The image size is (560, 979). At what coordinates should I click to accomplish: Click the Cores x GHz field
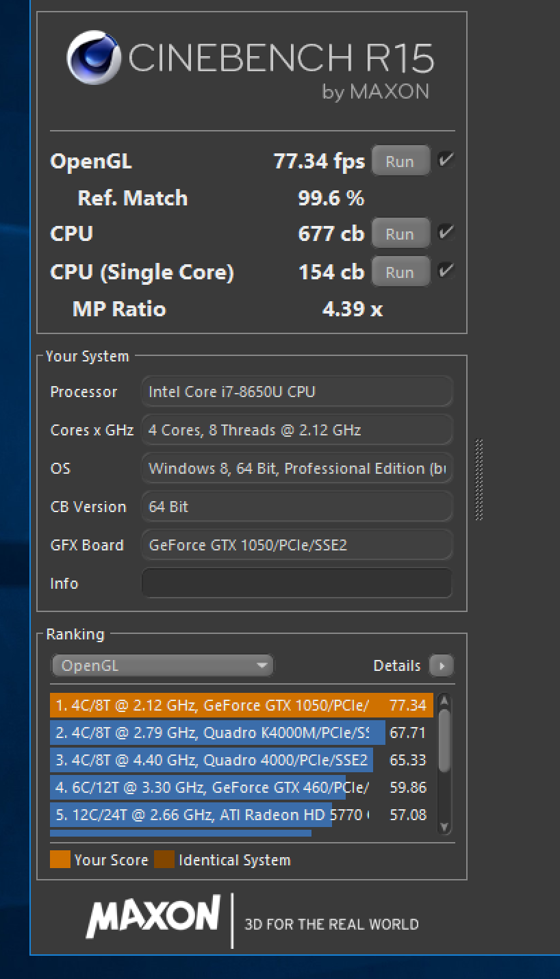(x=296, y=430)
